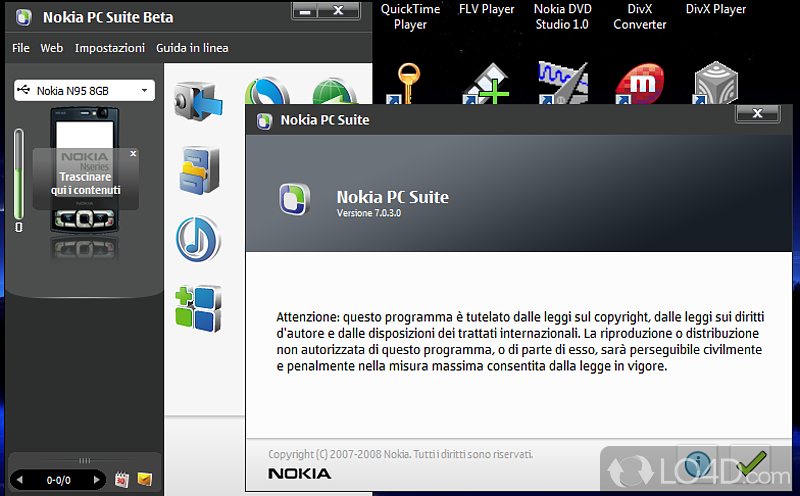The image size is (800, 496).
Task: Dismiss the Trascinare qui i contenuti overlay
Action: pos(133,153)
